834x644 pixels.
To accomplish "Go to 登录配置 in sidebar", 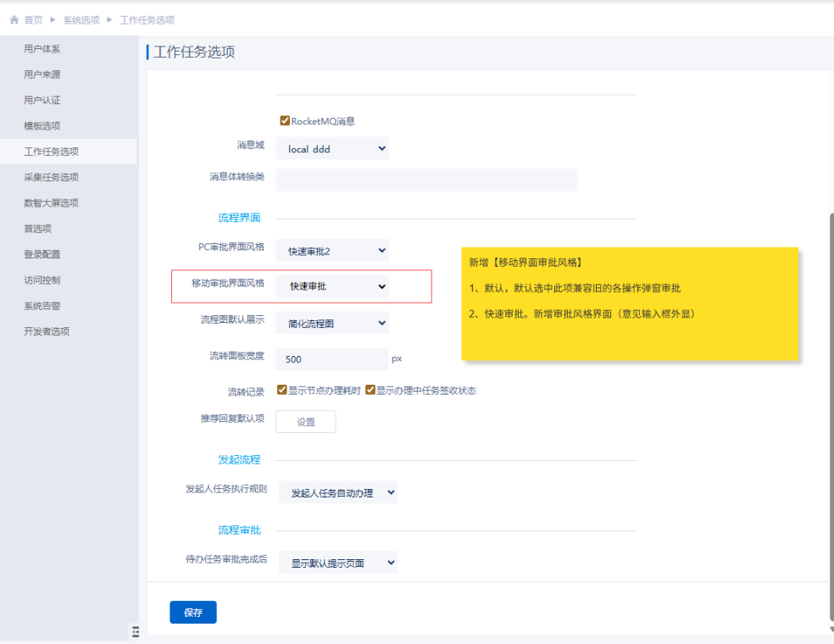I will 42,254.
